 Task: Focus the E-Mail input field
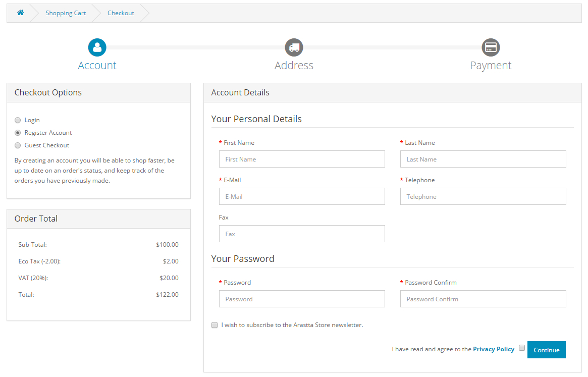coord(302,196)
